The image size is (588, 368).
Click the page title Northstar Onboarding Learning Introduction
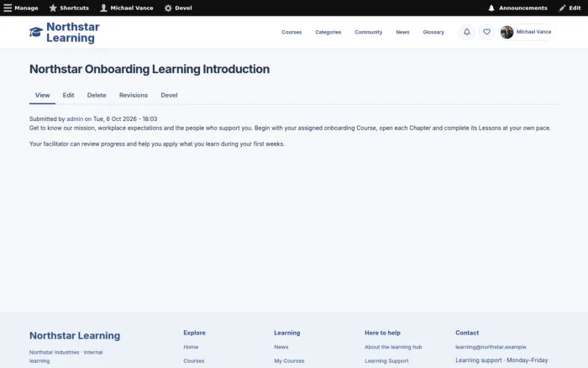[x=150, y=69]
